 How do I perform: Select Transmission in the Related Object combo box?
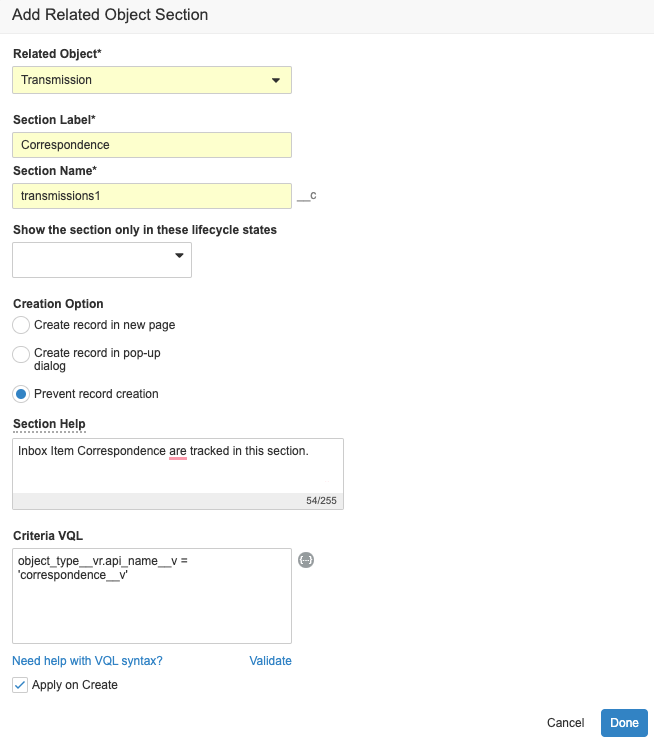152,80
